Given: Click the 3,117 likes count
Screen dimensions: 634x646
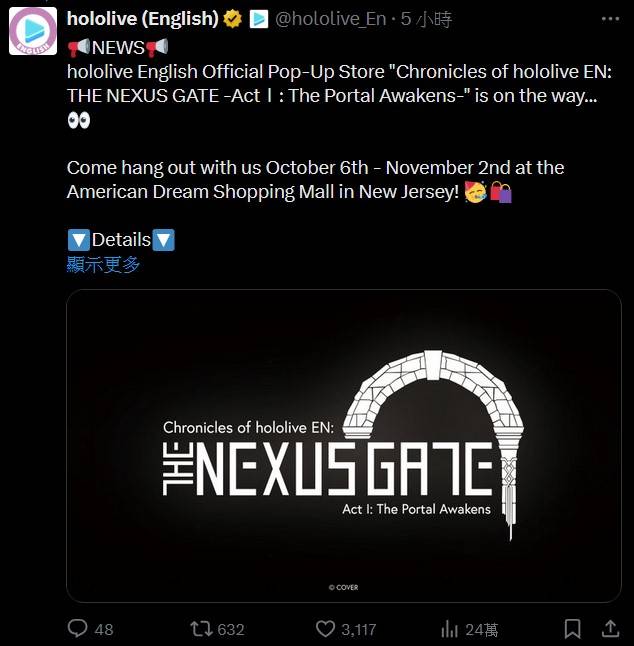Looking at the screenshot, I should 358,629.
